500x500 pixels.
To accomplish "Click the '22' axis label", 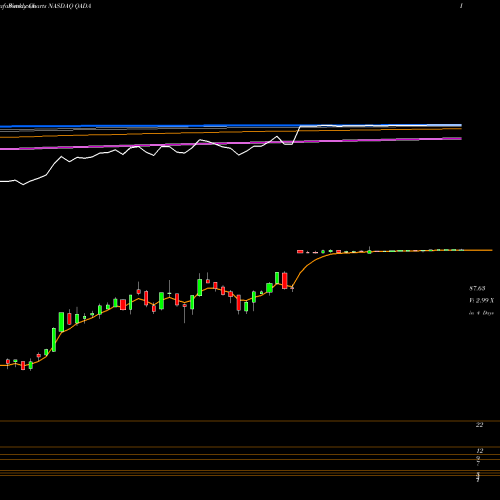I will click(x=479, y=425).
